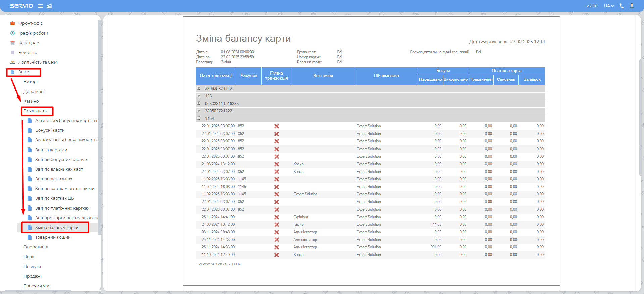This screenshot has height=294, width=644.
Task: Click the Фронт-офіс briefcase icon
Action: 12,23
